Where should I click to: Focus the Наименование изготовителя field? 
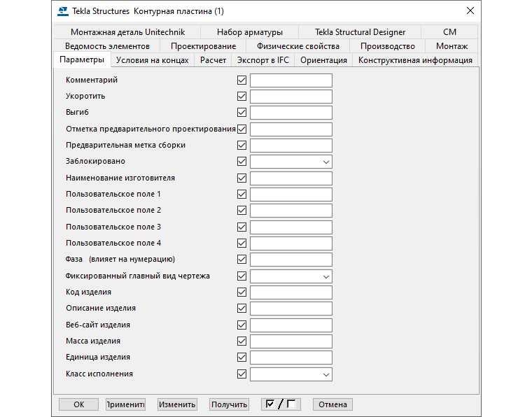(291, 178)
